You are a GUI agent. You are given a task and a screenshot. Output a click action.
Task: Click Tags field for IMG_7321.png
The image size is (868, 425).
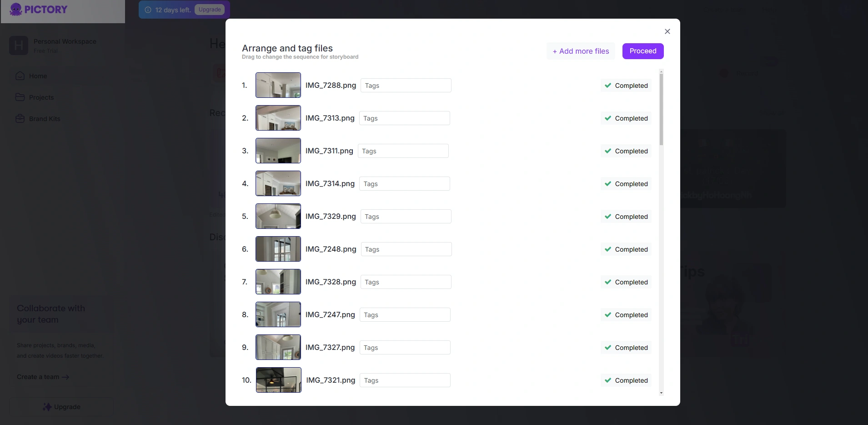[x=405, y=380]
